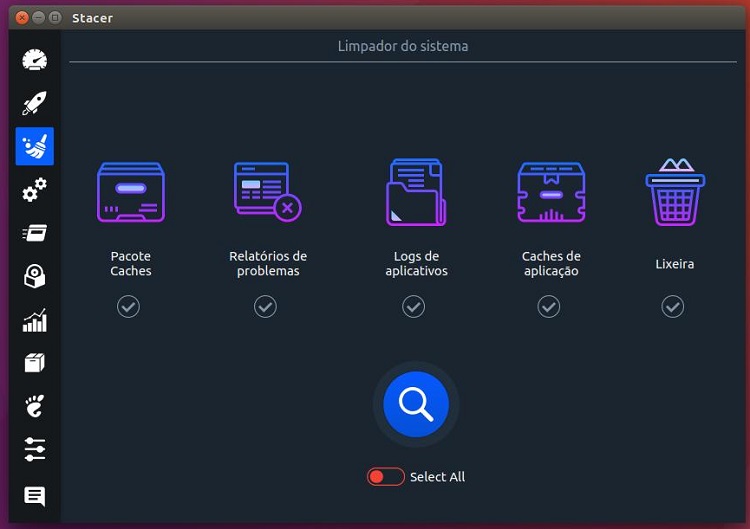The height and width of the screenshot is (529, 750).
Task: Open Settings sliders icon in sidebar
Action: (34, 450)
